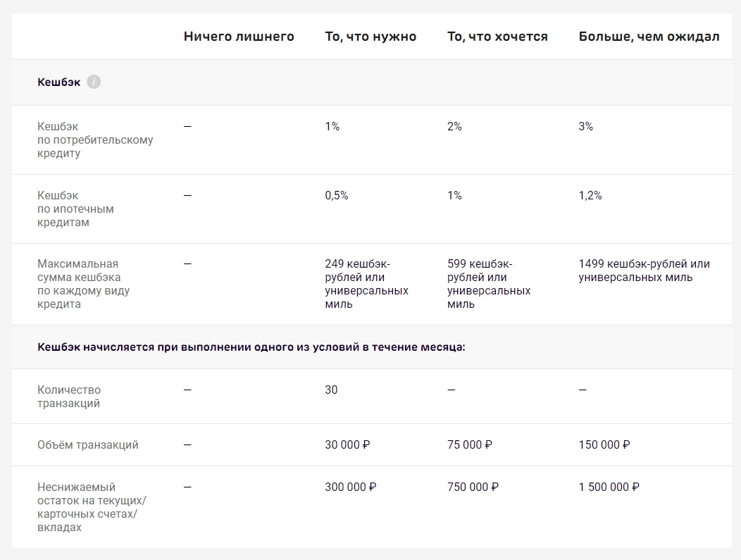Click the 1,2% mortgage cashback value
Screen dimensions: 741x560
pyautogui.click(x=590, y=196)
